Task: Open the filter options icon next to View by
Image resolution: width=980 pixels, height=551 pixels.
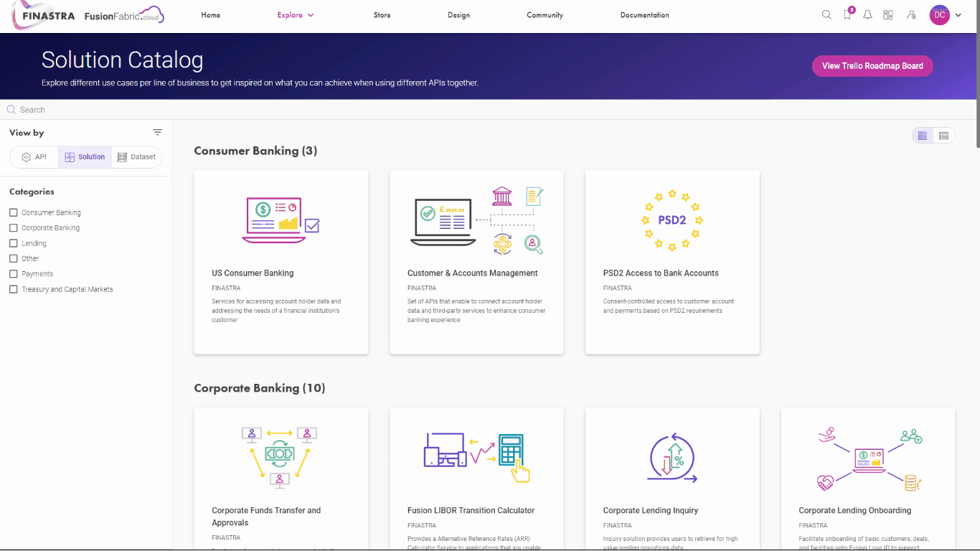Action: tap(158, 132)
